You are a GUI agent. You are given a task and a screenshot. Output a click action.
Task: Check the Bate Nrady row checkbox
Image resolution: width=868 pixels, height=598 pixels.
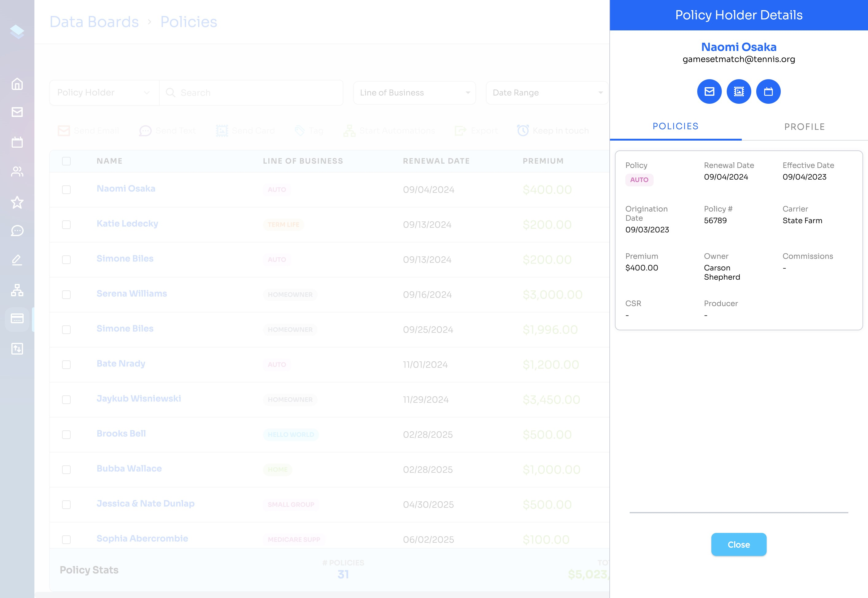66,365
